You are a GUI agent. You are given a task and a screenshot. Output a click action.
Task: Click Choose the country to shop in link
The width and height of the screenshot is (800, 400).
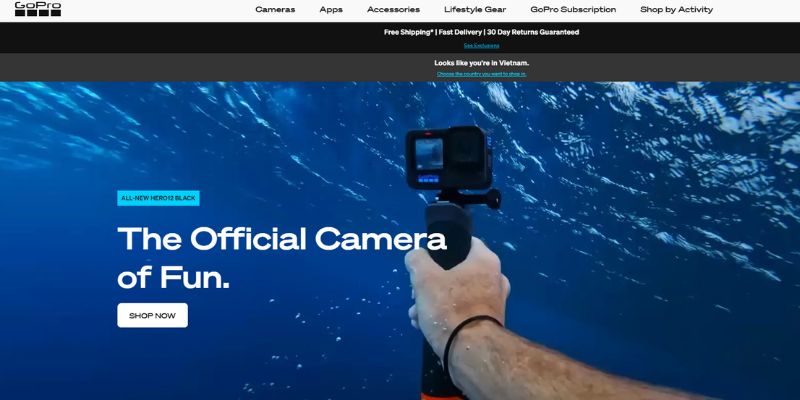point(481,74)
